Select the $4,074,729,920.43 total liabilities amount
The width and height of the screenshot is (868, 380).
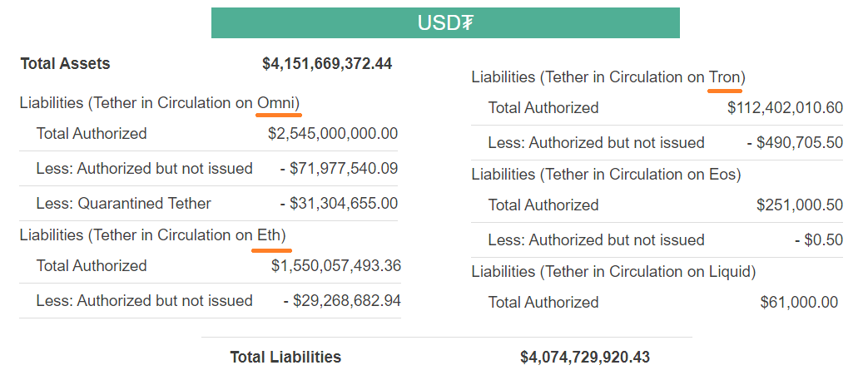[x=585, y=358]
